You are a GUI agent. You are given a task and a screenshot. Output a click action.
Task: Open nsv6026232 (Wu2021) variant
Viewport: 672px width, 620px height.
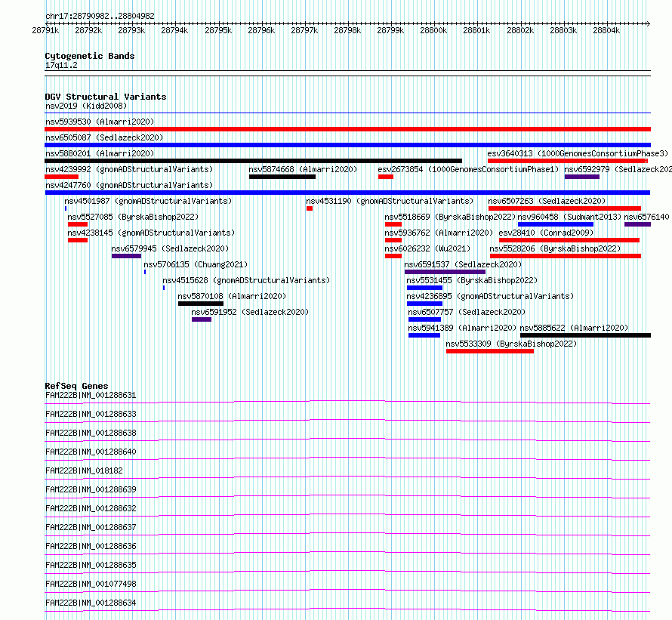pos(427,248)
